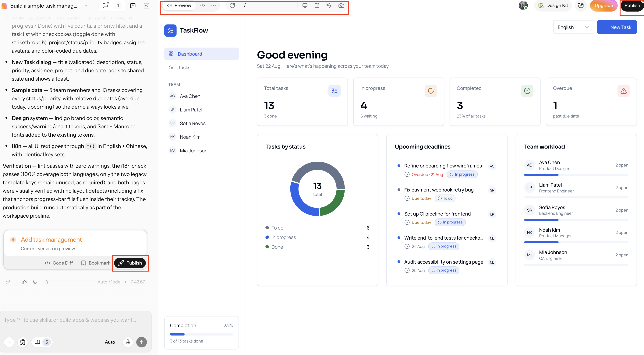This screenshot has width=644, height=355.
Task: Click the refresh preview icon
Action: 232,5
